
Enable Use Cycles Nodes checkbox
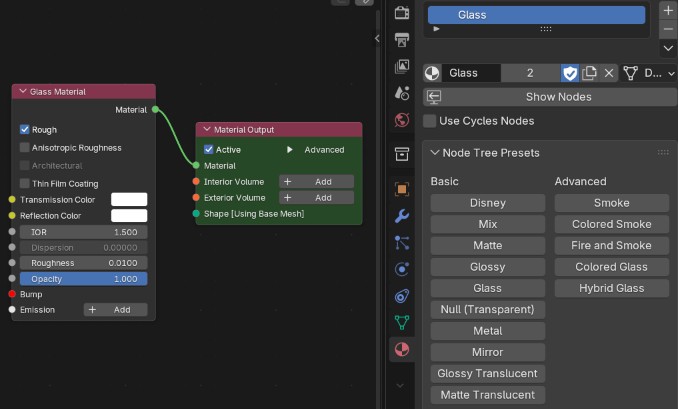(x=429, y=121)
